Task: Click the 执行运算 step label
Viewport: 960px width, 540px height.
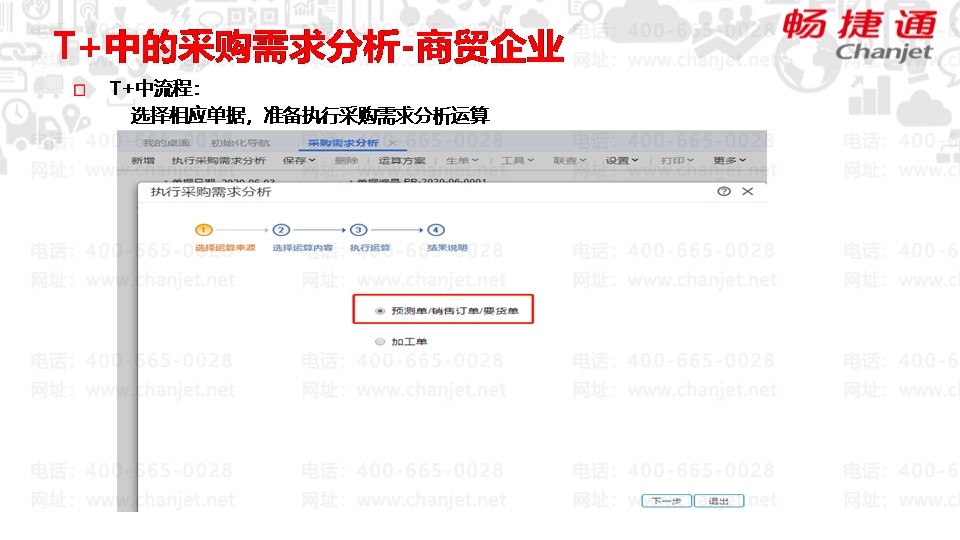Action: tap(370, 248)
